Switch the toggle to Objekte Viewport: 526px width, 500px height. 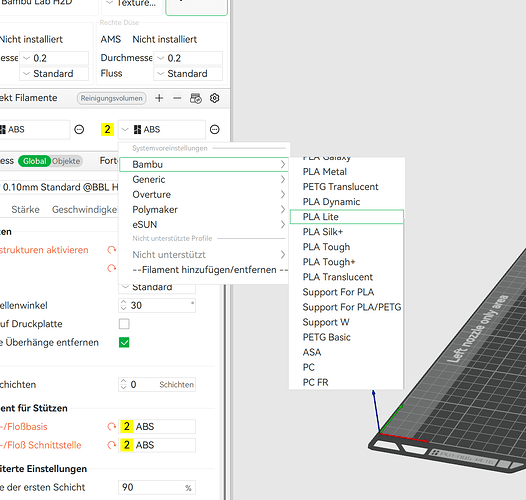pyautogui.click(x=66, y=161)
